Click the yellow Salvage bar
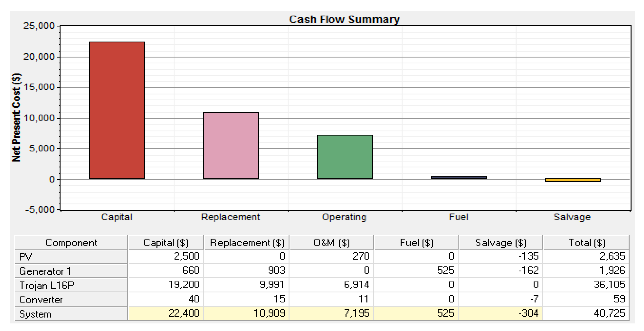644x331 pixels. click(x=573, y=180)
